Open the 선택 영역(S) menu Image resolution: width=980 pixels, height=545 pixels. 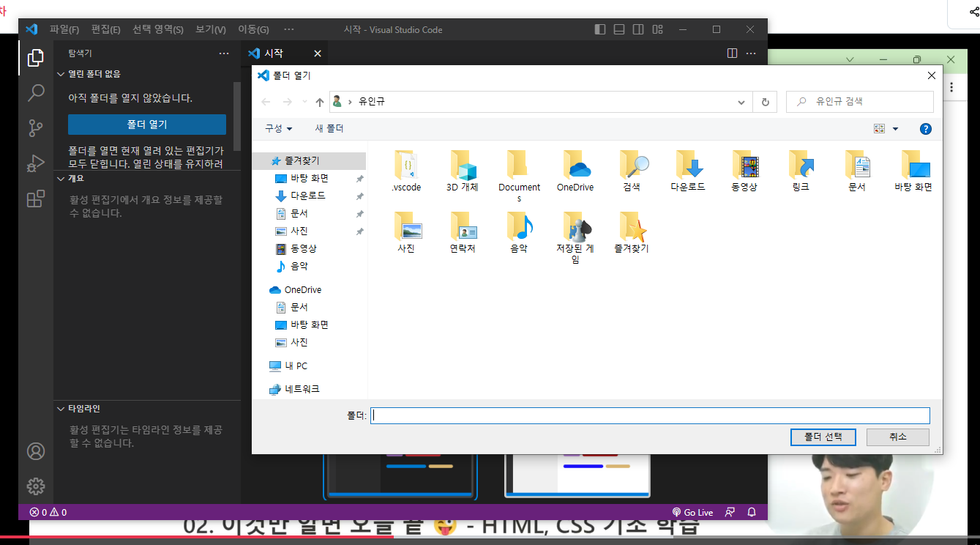point(158,29)
